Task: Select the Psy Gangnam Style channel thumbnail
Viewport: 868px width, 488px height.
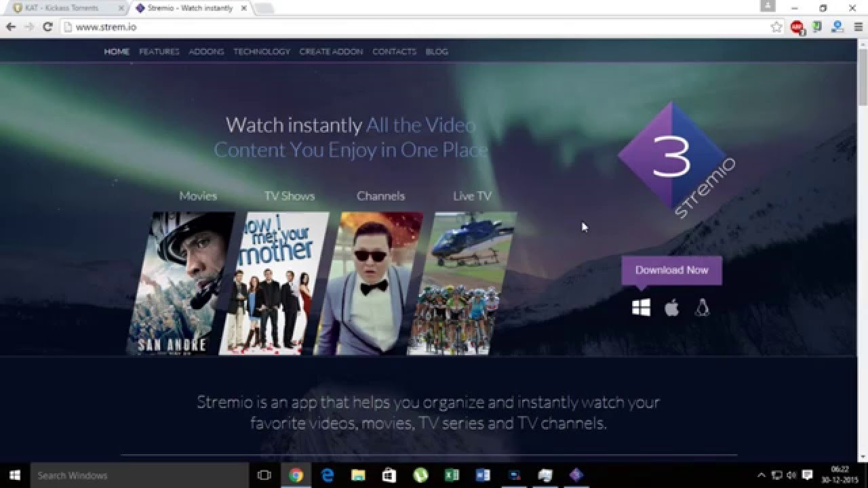Action: (x=368, y=283)
